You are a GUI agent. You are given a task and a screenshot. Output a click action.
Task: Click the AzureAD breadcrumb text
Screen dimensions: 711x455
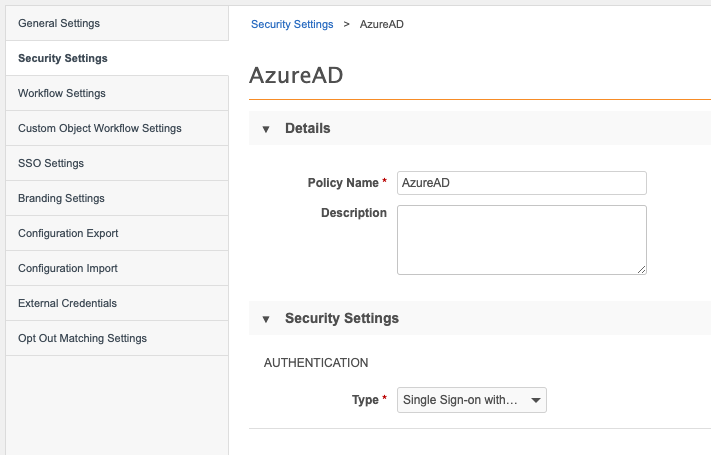pyautogui.click(x=381, y=24)
